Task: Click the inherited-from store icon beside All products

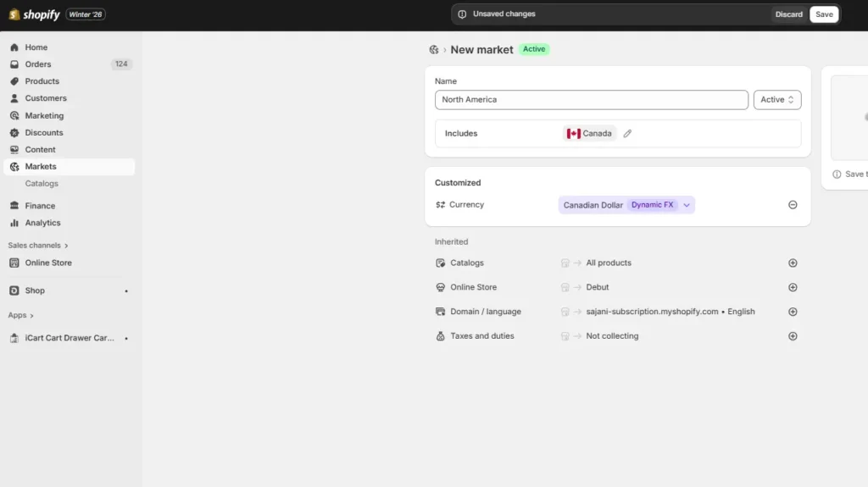Action: (565, 263)
